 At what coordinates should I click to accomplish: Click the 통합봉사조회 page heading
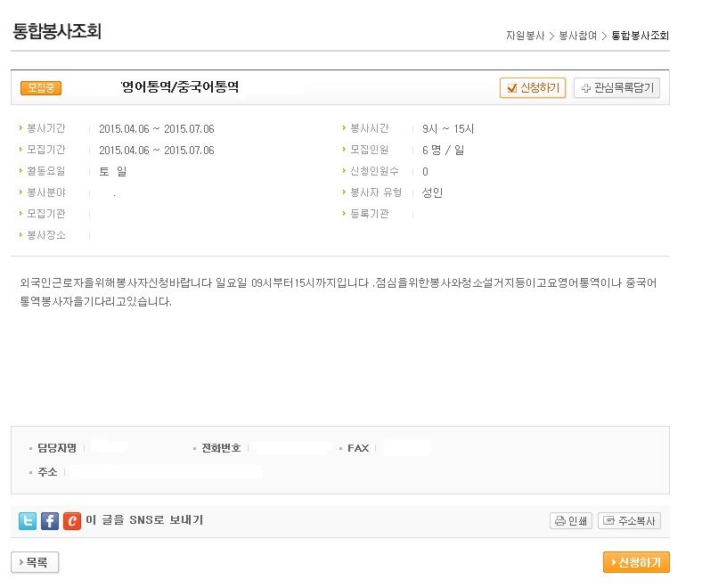coord(57,32)
